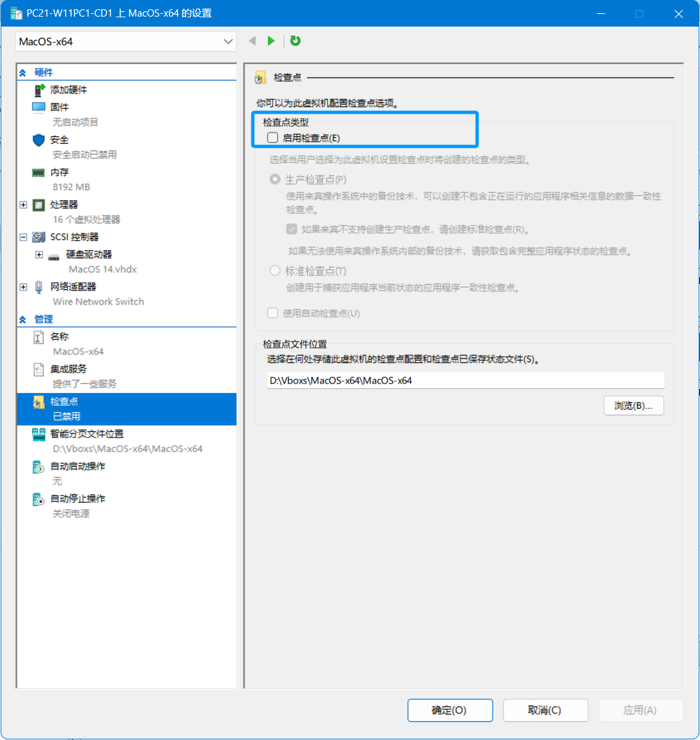Open the 自动停止操作 settings page
The image size is (700, 740).
point(78,499)
